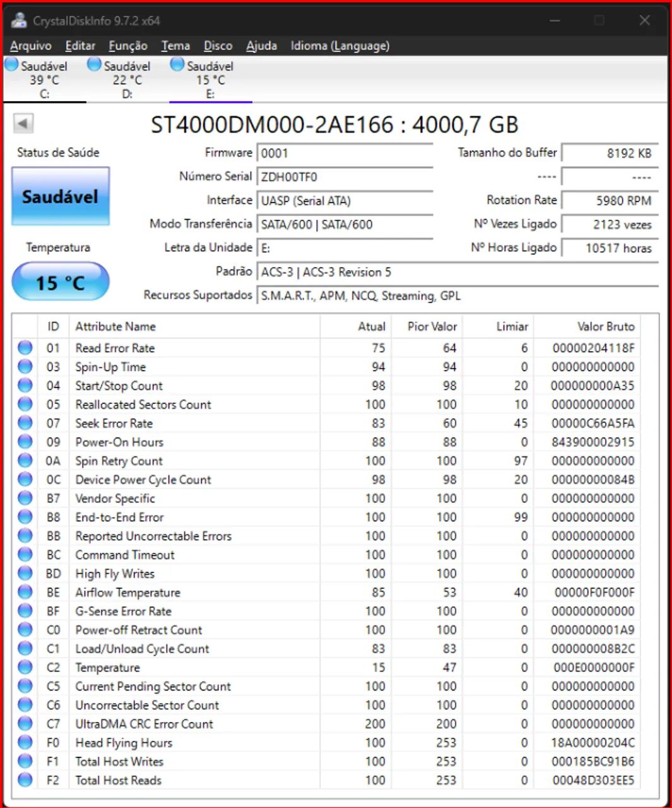Click health orb for High Fly Writes
This screenshot has width=672, height=808.
pyautogui.click(x=25, y=573)
